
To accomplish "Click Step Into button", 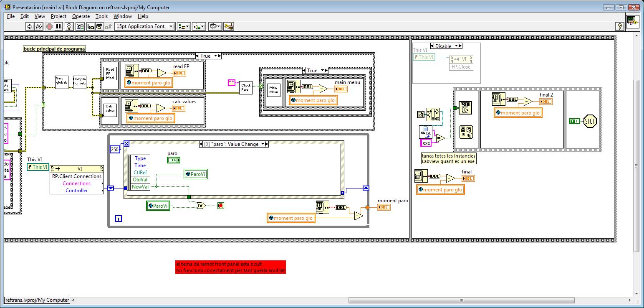I will point(90,26).
